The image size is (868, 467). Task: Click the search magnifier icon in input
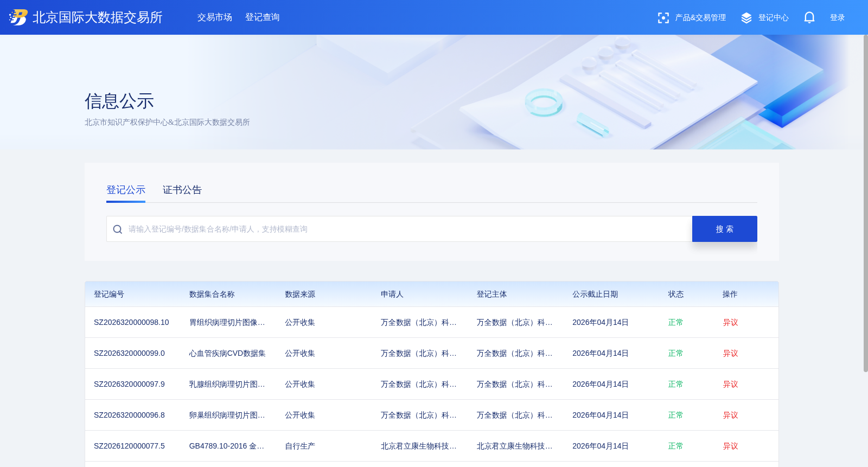[117, 229]
